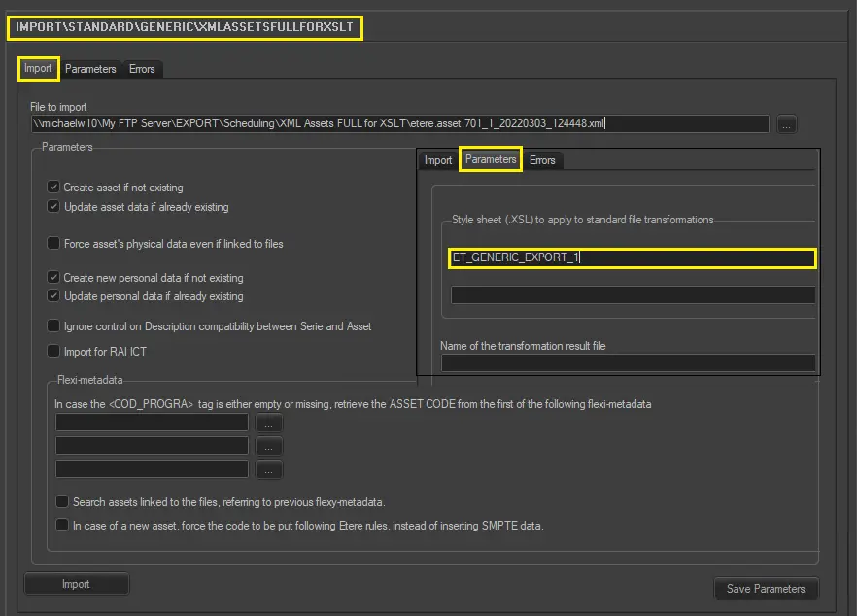Click 'Name of the transformation result file' field
This screenshot has width=857, height=616.
coord(628,363)
